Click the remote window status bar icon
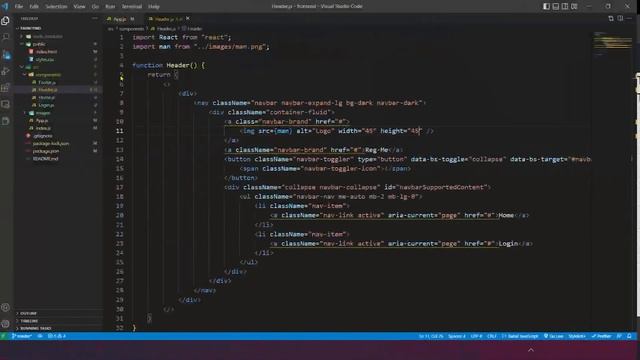 point(4,336)
